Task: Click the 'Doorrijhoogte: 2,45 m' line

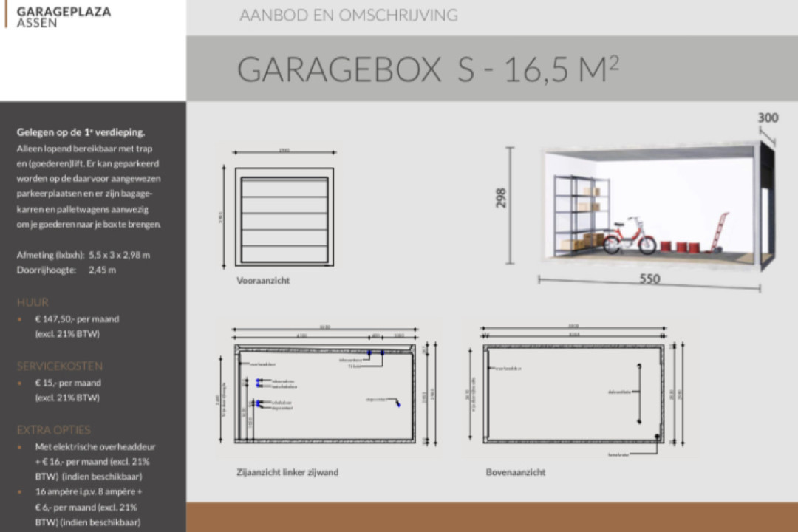Action: [66, 270]
